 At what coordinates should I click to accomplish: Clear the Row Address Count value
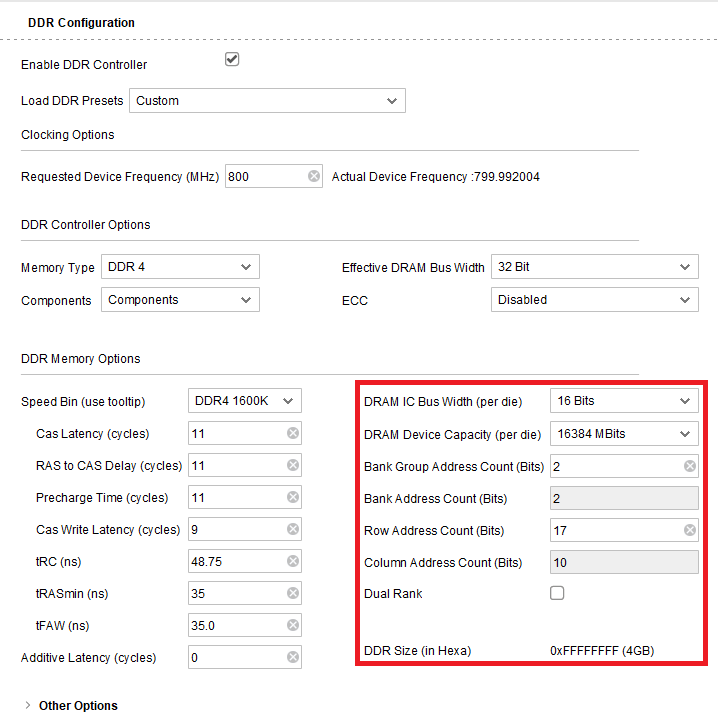(x=690, y=530)
